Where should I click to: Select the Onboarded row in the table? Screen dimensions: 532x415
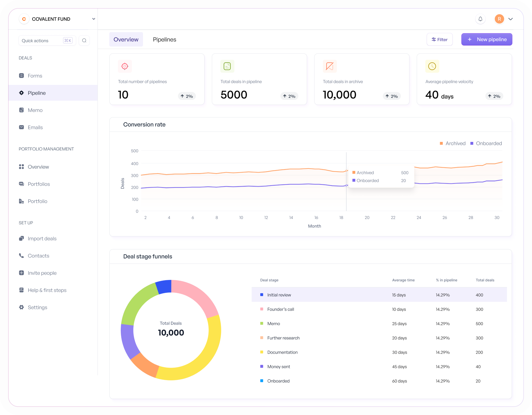(379, 381)
